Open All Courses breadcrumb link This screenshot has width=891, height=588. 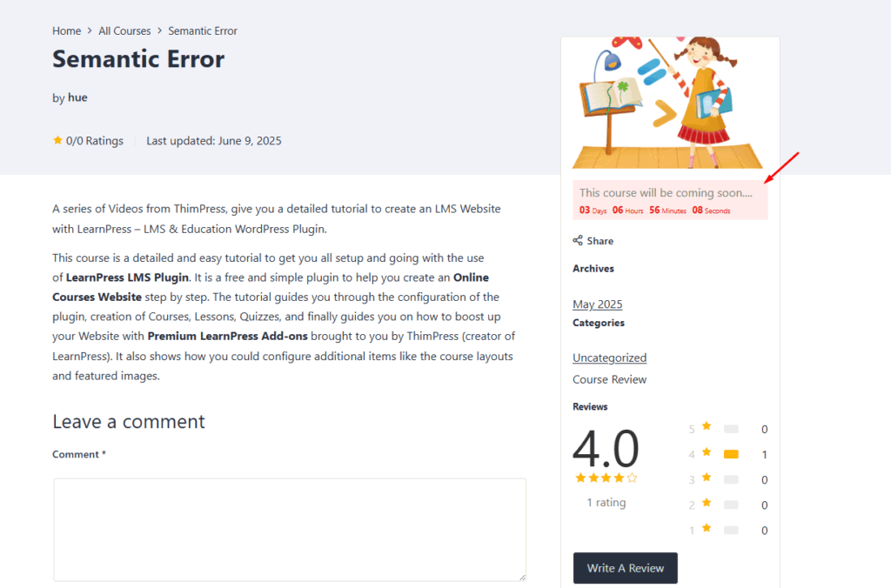point(124,30)
